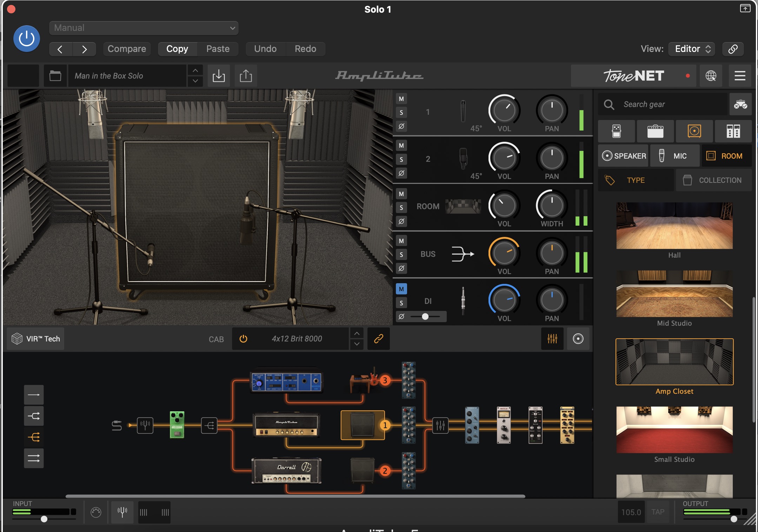Step preset name down arrow
758x532 pixels.
click(195, 81)
